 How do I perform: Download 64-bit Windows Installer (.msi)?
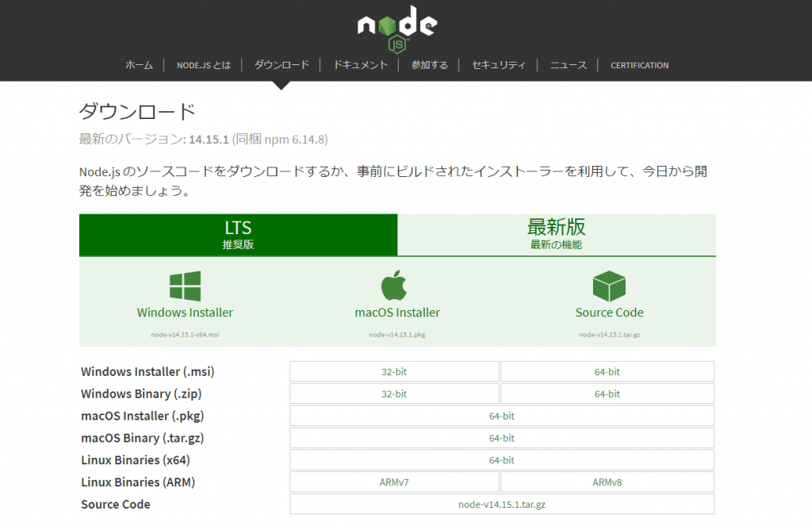coord(607,371)
